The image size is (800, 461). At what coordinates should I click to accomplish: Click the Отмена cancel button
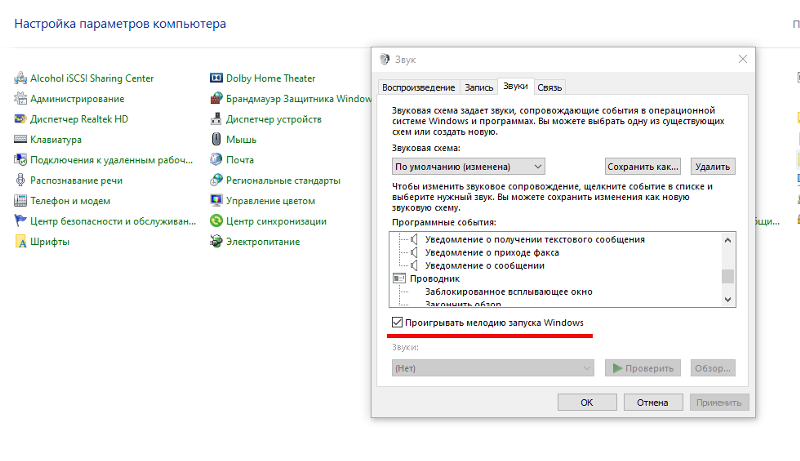coord(653,402)
